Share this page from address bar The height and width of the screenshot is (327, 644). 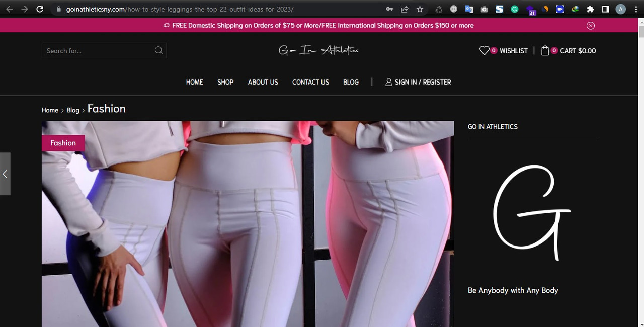[405, 9]
